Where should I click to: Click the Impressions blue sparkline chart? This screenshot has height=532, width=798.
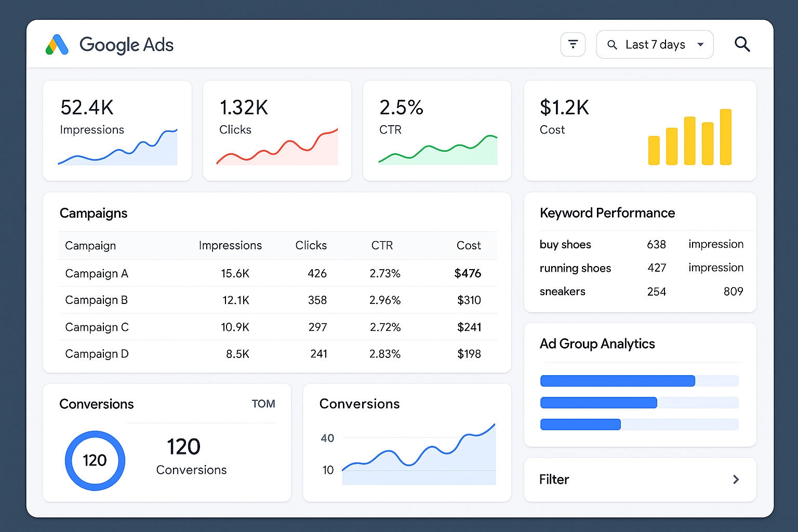click(118, 149)
